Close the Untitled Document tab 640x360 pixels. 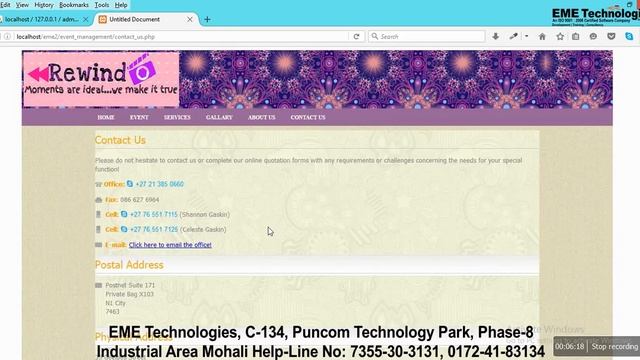coord(190,19)
